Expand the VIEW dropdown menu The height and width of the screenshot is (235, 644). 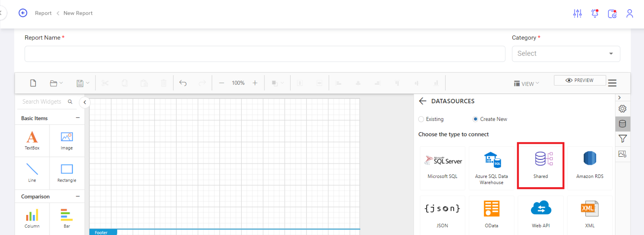tap(526, 84)
